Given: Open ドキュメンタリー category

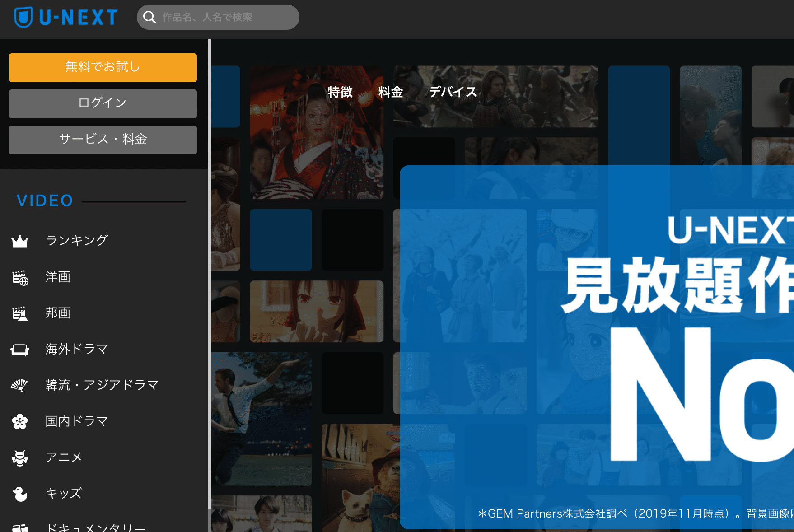Looking at the screenshot, I should coord(96,527).
